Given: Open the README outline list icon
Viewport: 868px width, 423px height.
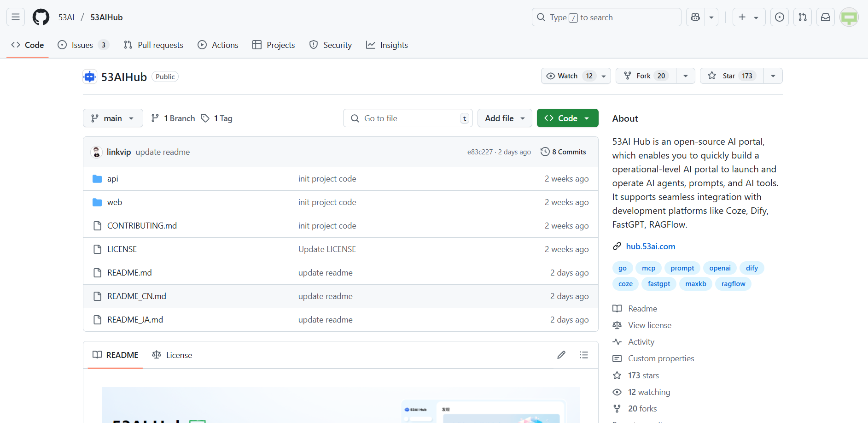Looking at the screenshot, I should point(584,355).
